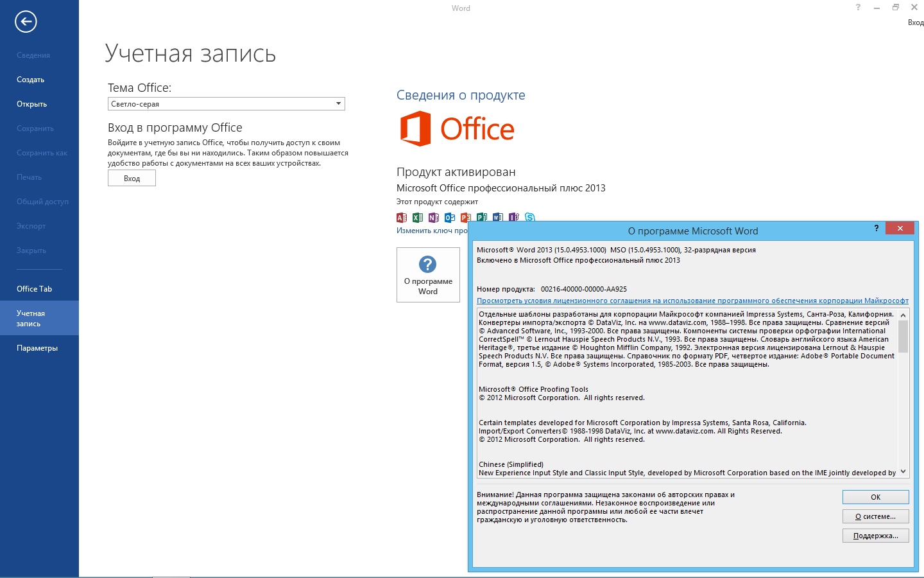Click the help question mark in the About dialog title bar
924x578 pixels.
pyautogui.click(x=877, y=228)
